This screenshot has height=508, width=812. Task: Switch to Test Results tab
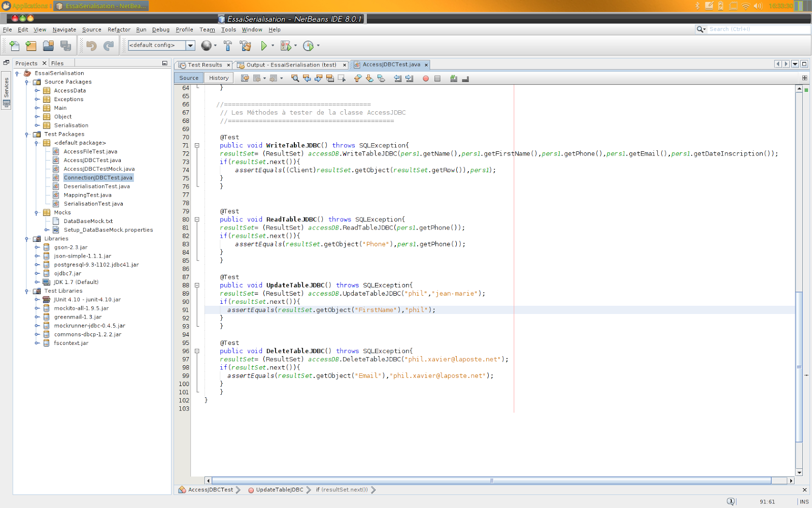pos(205,65)
